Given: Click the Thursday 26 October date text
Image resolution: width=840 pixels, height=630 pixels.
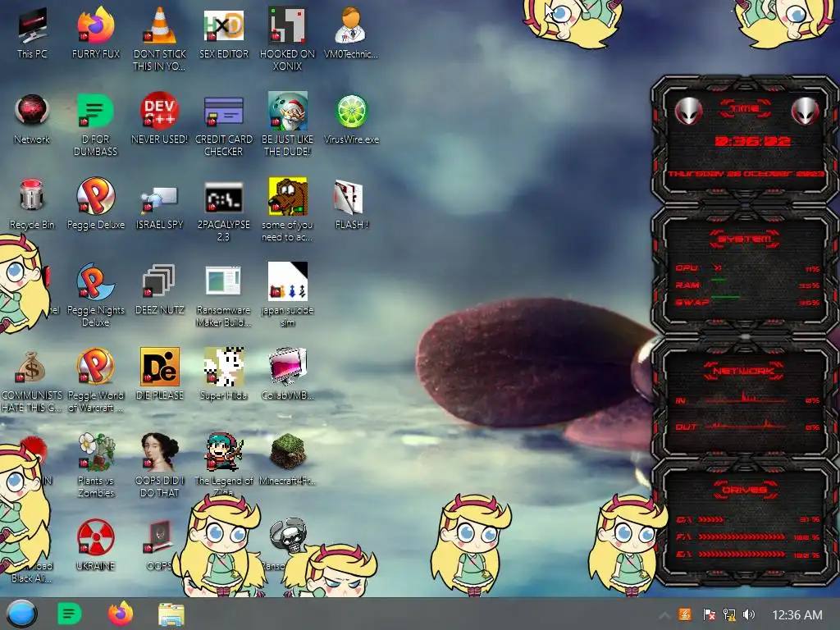Looking at the screenshot, I should coord(746,174).
